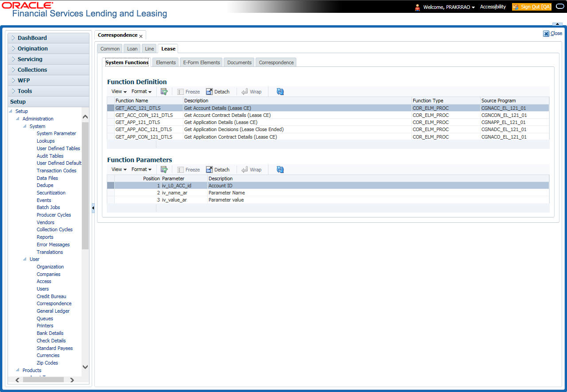Click Query by Example icon in Function Definition toolbar
Screen dimensions: 567x392
(x=164, y=92)
